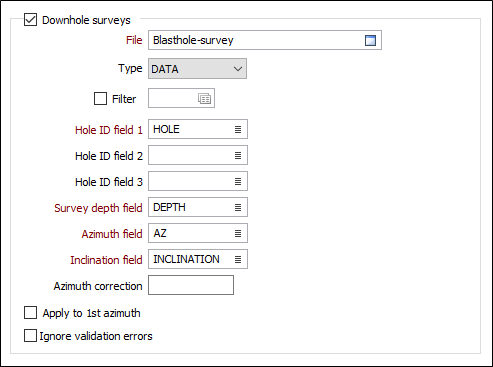This screenshot has height=367, width=493.
Task: Enable the Filter checkbox
Action: [100, 99]
